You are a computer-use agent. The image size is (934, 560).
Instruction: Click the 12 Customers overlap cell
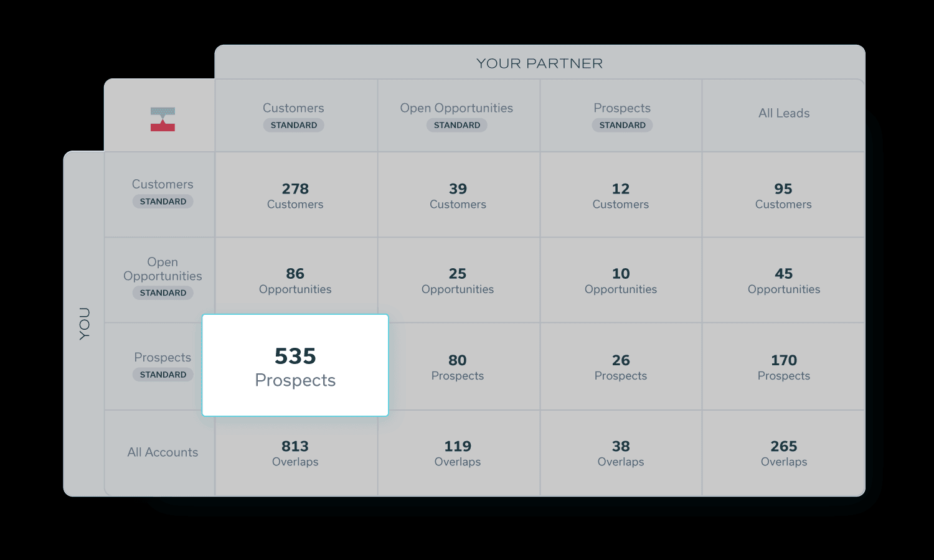(x=621, y=195)
